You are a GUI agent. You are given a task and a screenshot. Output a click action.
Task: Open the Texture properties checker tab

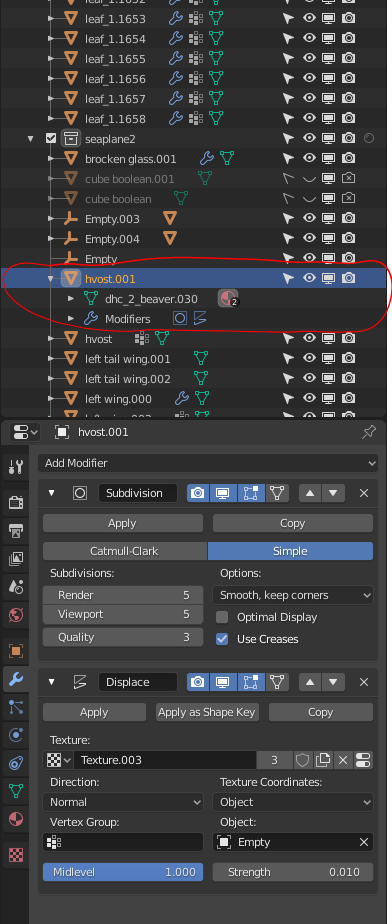coord(15,854)
